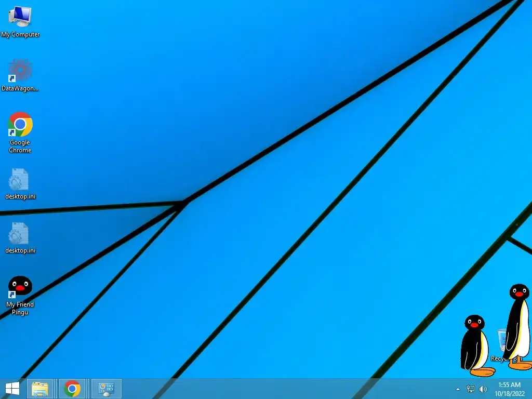
Task: Open the volume speaker tray icon
Action: (483, 389)
